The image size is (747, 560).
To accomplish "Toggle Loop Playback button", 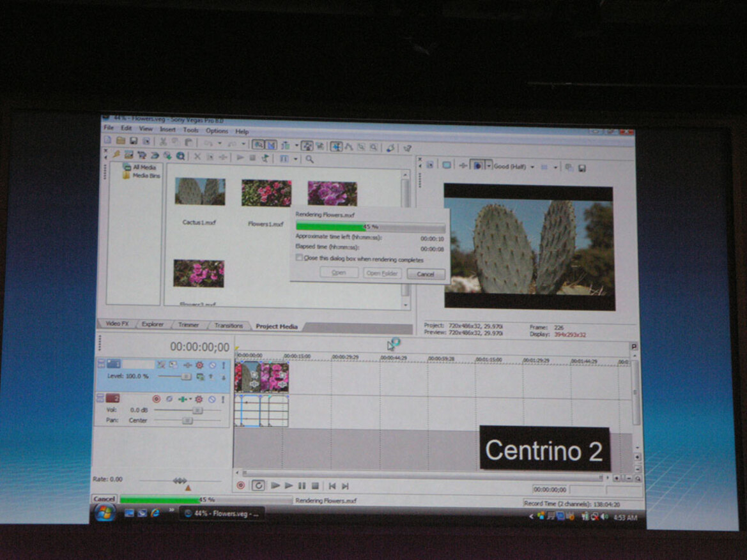I will (x=258, y=485).
